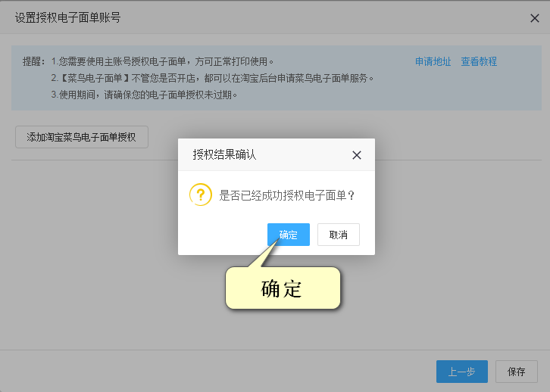Click 添加淘宝菜鸟电子面单授权 button
Image resolution: width=550 pixels, height=392 pixels.
[82, 137]
